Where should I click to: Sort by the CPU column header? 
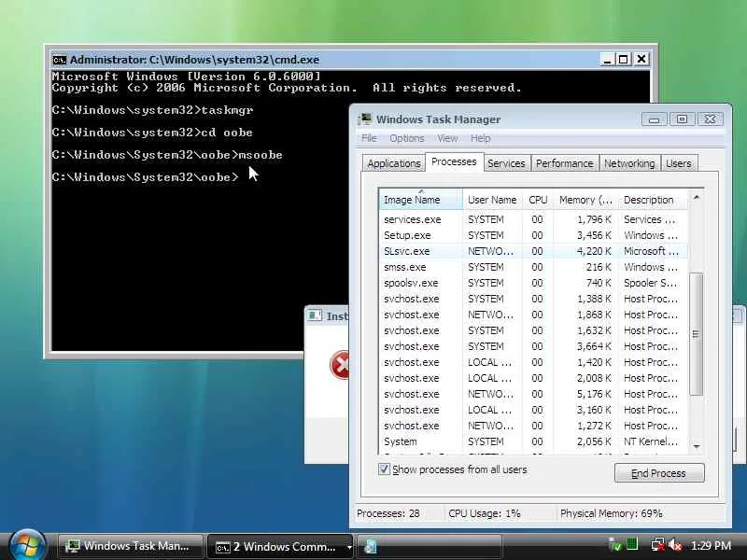[x=538, y=200]
